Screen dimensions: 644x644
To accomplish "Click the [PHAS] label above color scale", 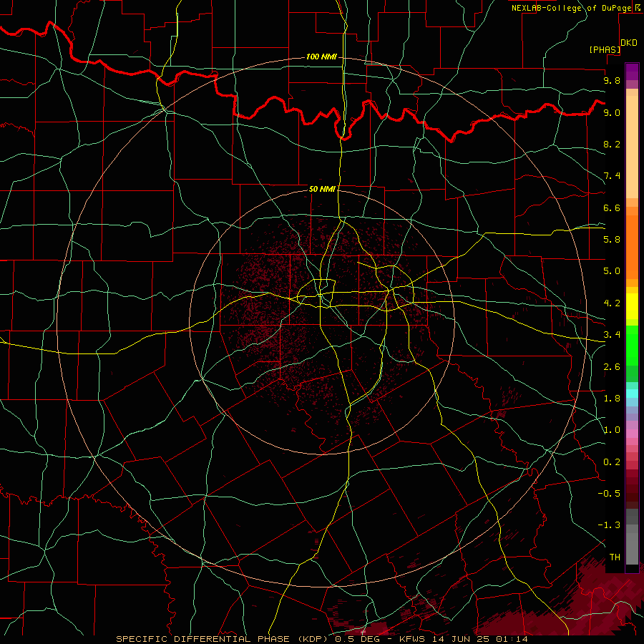I will (x=605, y=49).
